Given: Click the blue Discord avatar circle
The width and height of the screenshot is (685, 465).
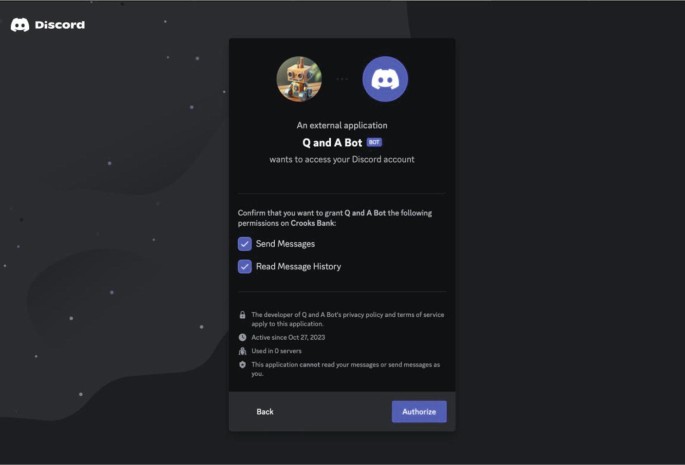Looking at the screenshot, I should pyautogui.click(x=385, y=79).
